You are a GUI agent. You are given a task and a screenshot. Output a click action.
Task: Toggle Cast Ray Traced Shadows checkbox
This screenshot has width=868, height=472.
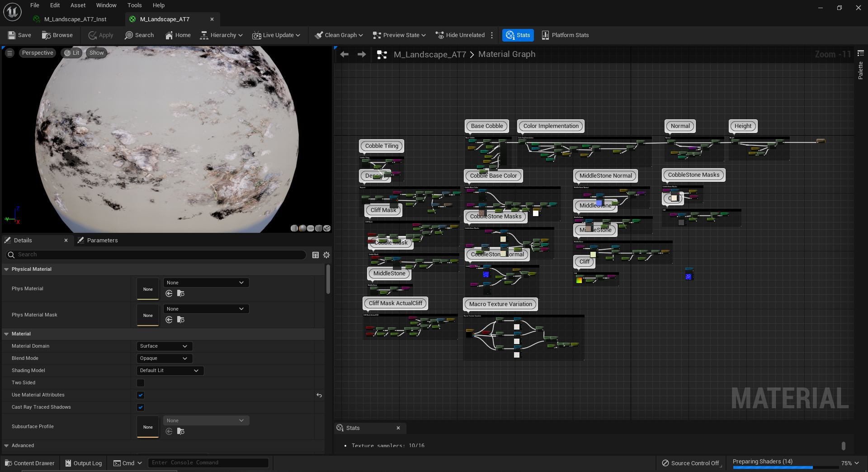click(141, 407)
